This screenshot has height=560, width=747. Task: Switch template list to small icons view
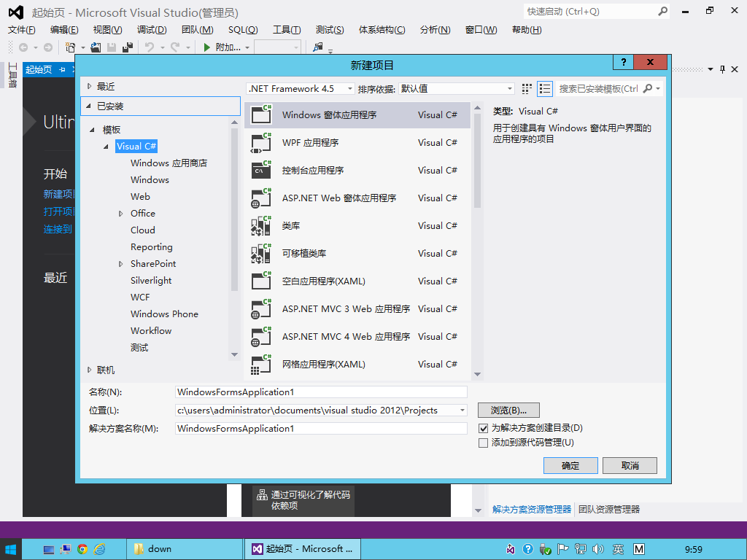(527, 88)
